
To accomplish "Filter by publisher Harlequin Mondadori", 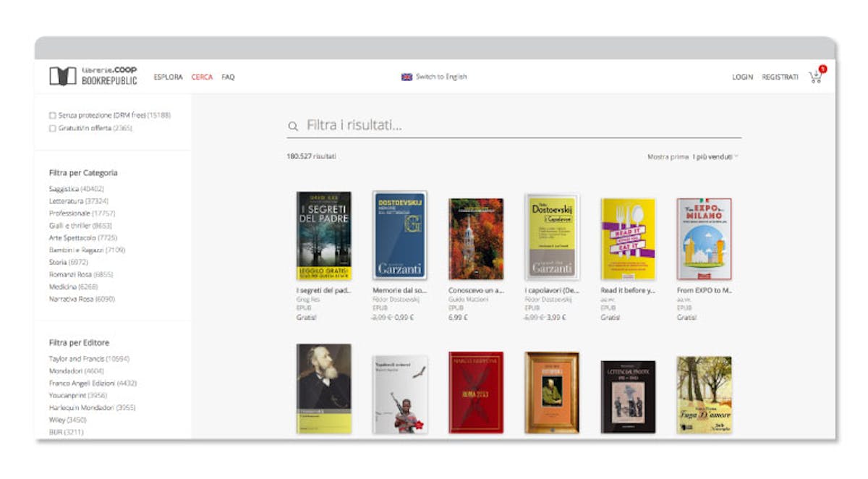I will (x=92, y=407).
